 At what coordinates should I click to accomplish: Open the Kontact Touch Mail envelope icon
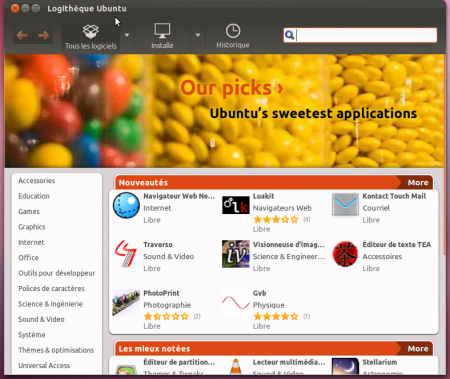pyautogui.click(x=345, y=204)
